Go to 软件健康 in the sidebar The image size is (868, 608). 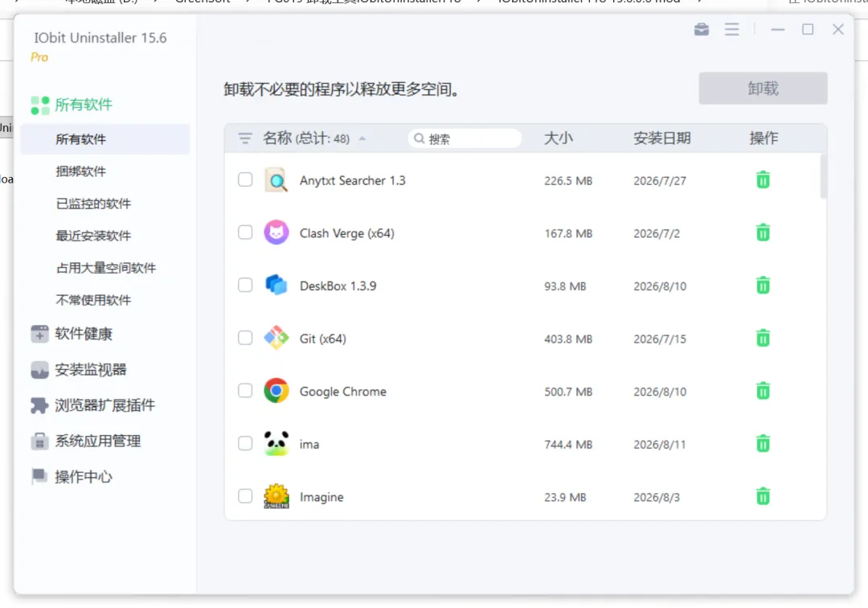[x=72, y=334]
